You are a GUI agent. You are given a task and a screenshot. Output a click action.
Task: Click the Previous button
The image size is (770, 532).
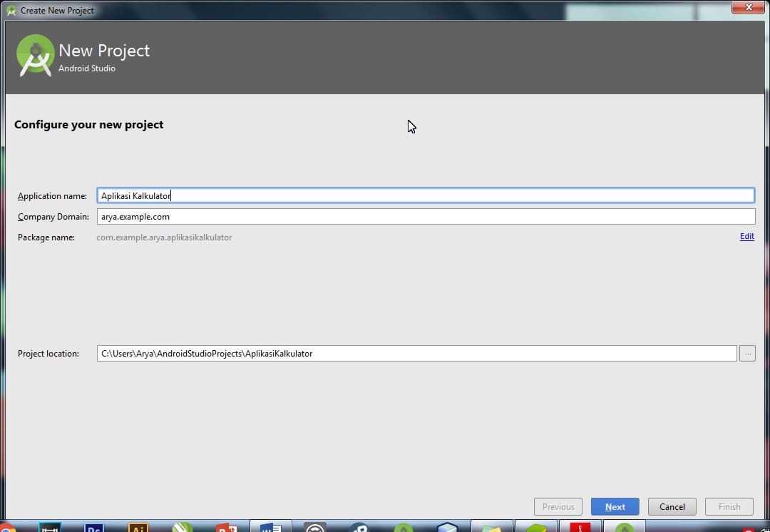(x=558, y=506)
